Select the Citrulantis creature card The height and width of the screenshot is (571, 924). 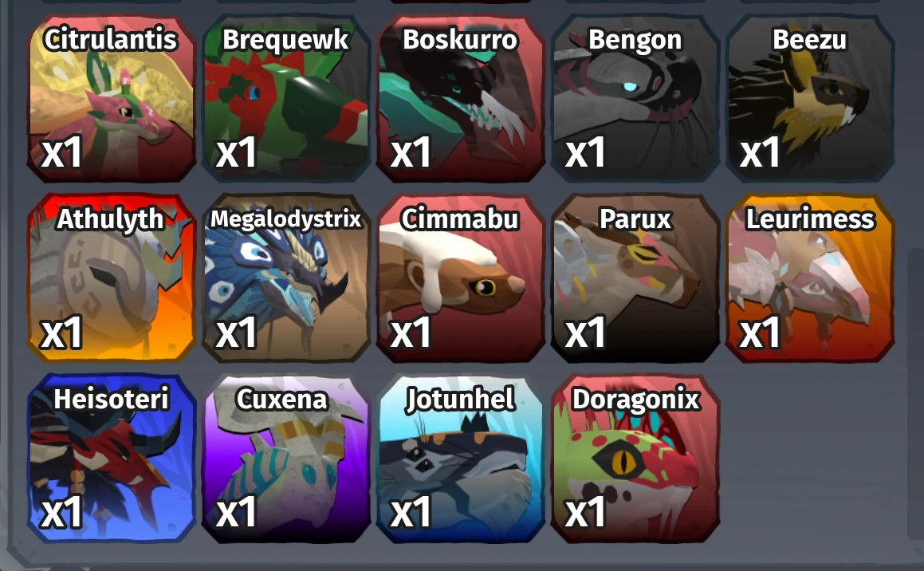tap(112, 98)
